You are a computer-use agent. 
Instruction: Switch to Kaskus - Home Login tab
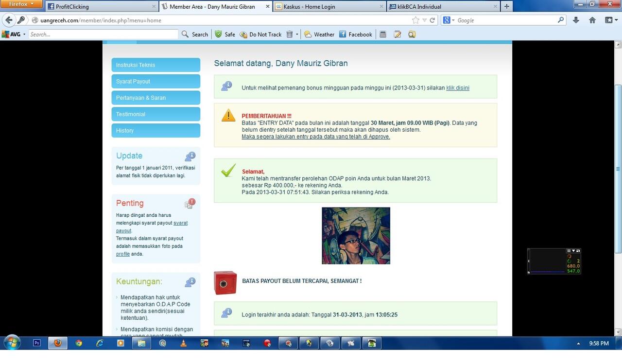pos(329,6)
